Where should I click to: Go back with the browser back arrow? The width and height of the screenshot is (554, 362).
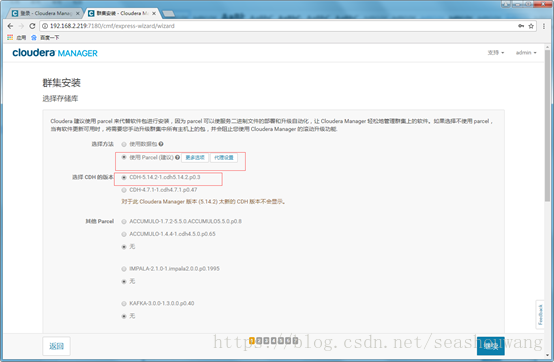click(x=10, y=26)
